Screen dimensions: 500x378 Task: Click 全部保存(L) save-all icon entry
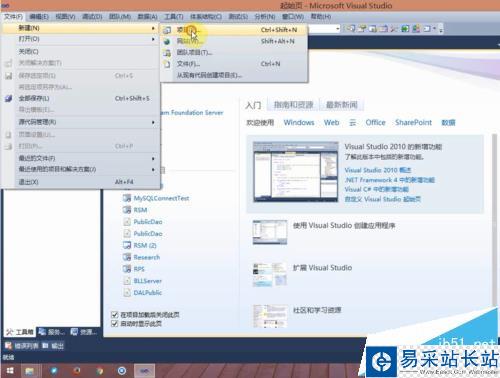click(80, 98)
